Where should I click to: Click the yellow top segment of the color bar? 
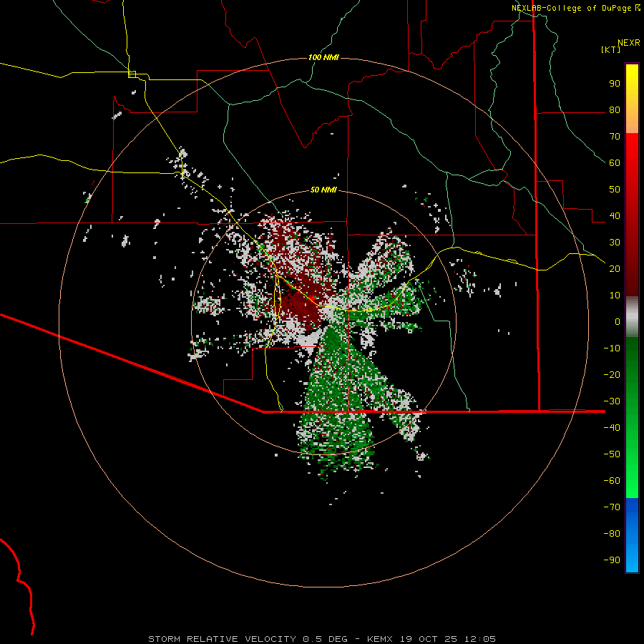coord(632,99)
